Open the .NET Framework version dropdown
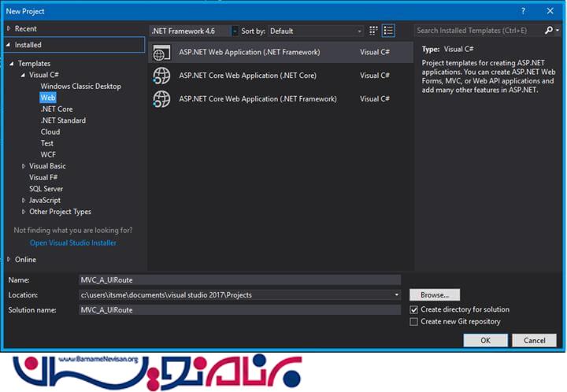 coord(235,31)
